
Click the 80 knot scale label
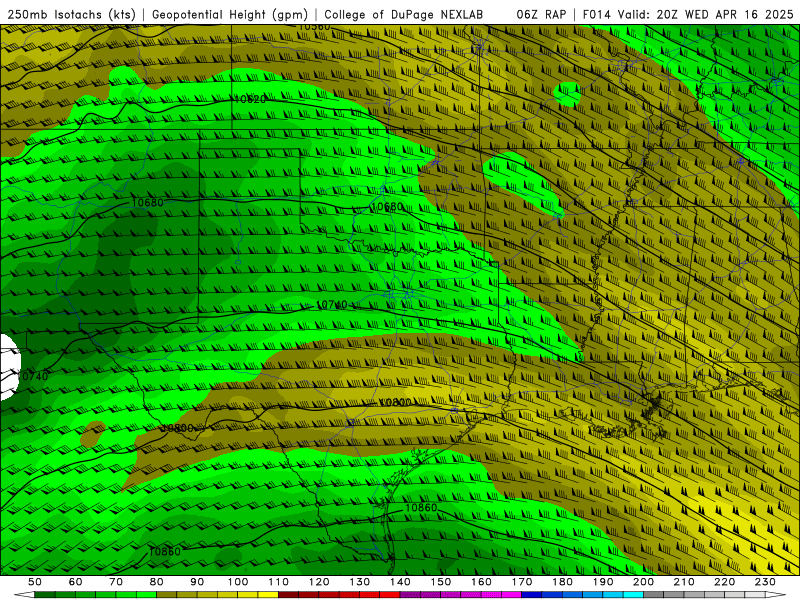(x=156, y=582)
